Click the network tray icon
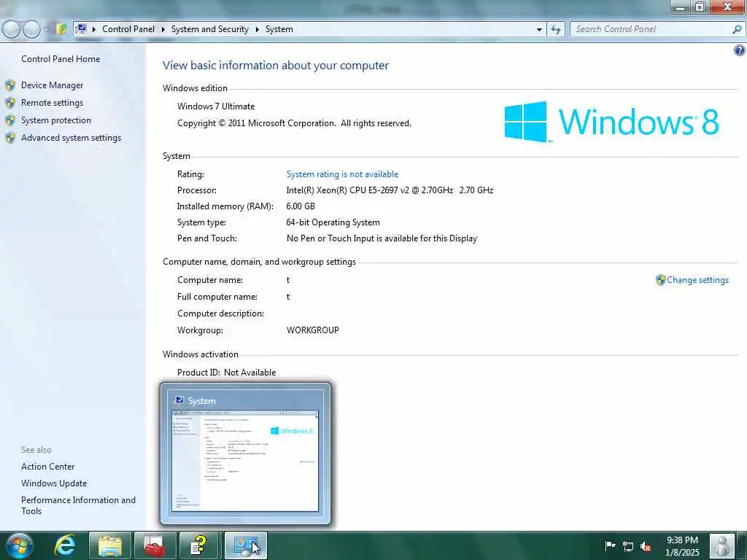This screenshot has height=560, width=747. click(x=628, y=546)
